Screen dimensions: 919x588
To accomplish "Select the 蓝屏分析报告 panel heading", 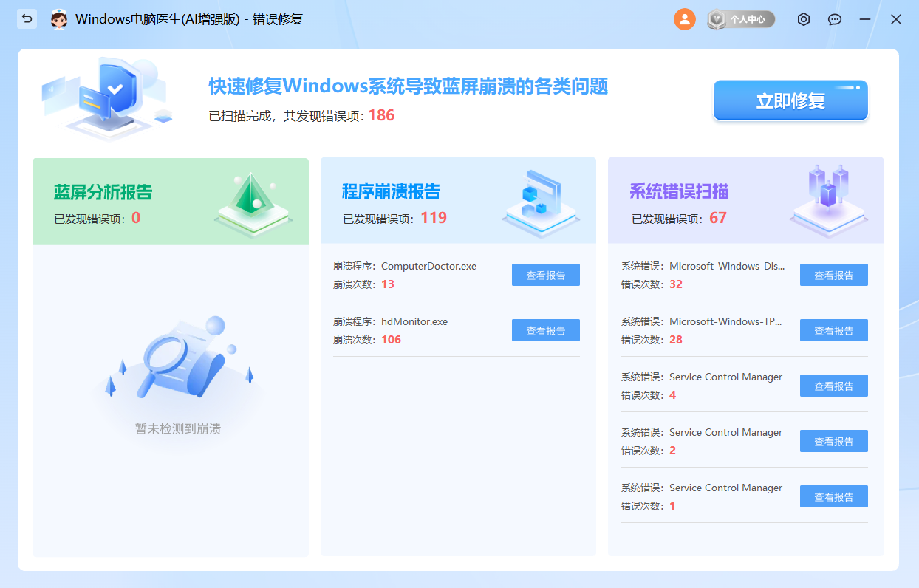I will (x=103, y=193).
